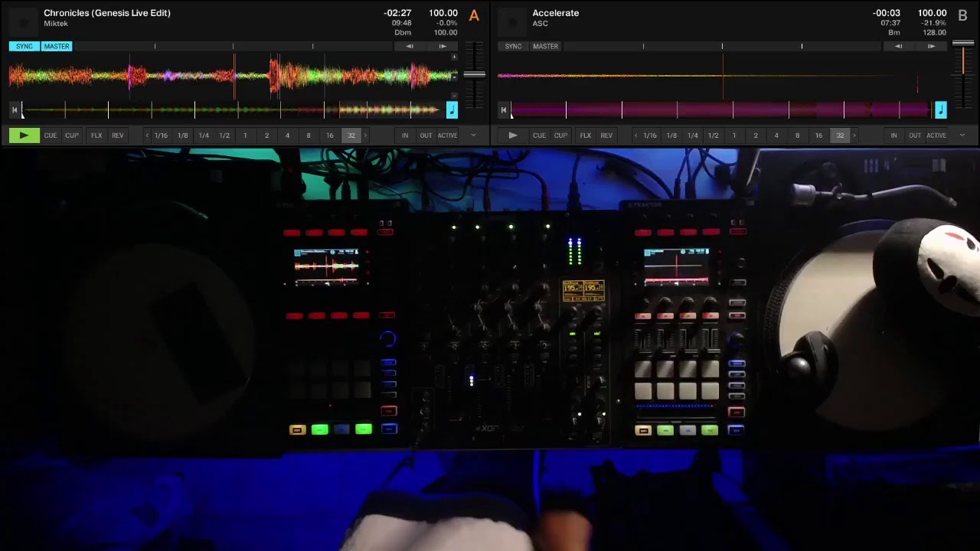Set loop OUT point on deck A
The height and width of the screenshot is (551, 980).
(426, 135)
